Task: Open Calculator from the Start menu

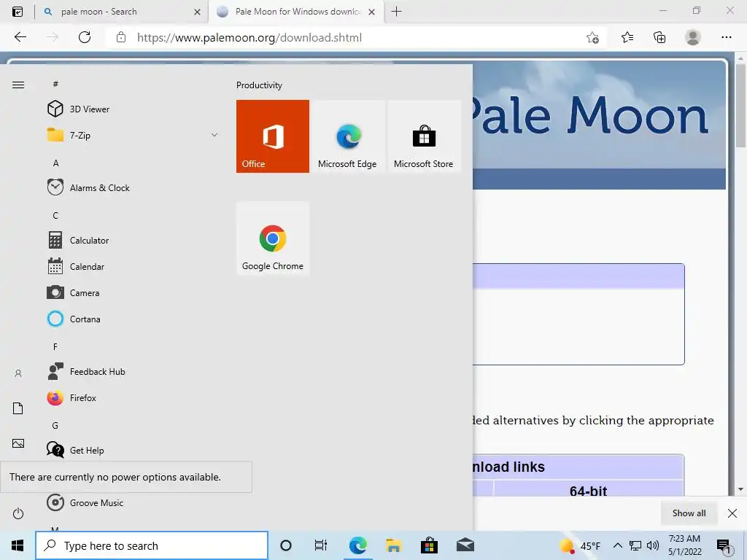Action: click(x=133, y=241)
